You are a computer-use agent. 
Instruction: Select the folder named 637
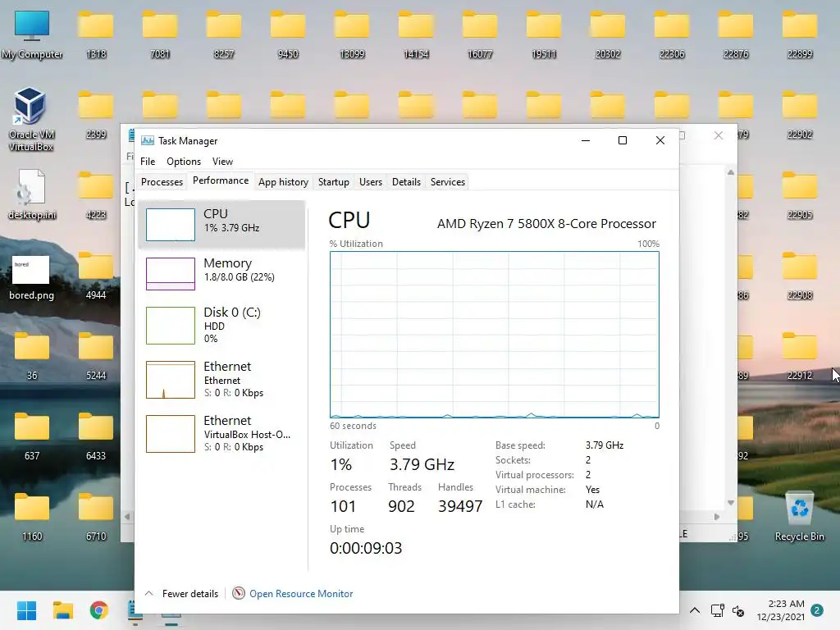(32, 436)
